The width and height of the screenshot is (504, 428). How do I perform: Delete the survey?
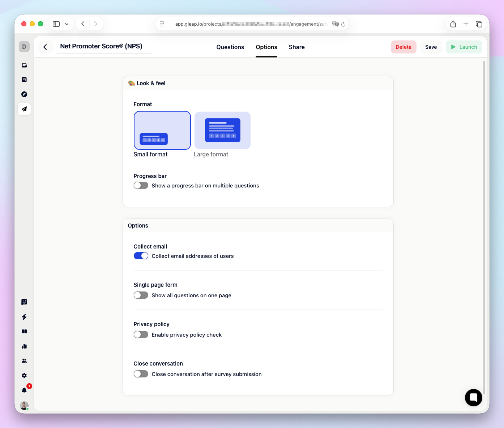click(x=403, y=47)
